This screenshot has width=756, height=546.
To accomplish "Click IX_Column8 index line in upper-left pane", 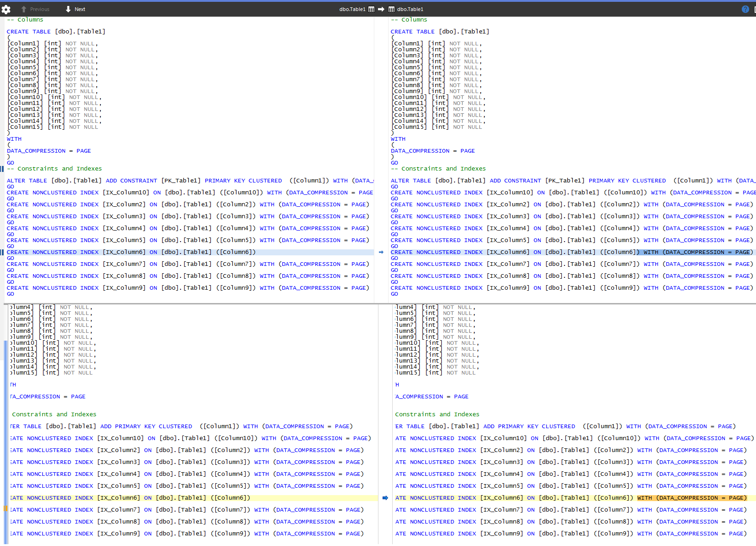I will pos(188,276).
